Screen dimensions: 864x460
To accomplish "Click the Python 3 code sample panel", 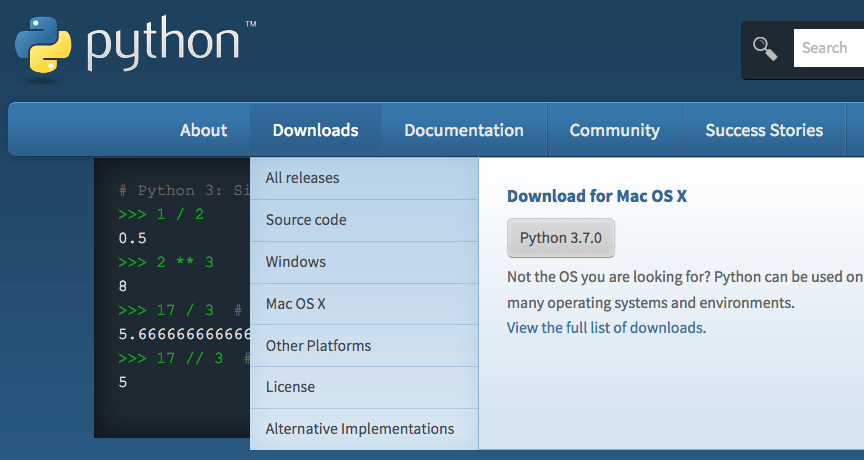I will click(170, 300).
